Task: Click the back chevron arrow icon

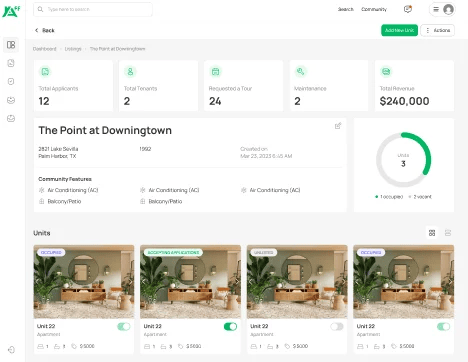Action: pos(37,30)
